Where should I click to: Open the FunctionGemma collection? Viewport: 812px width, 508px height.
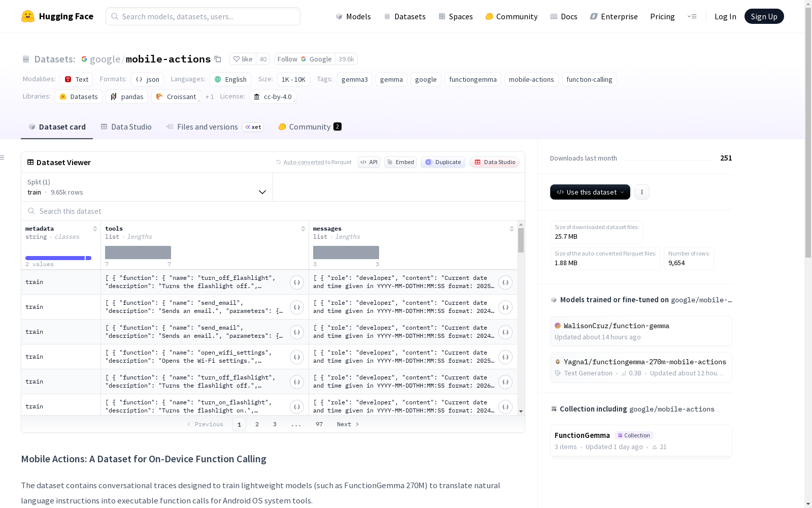coord(641,440)
